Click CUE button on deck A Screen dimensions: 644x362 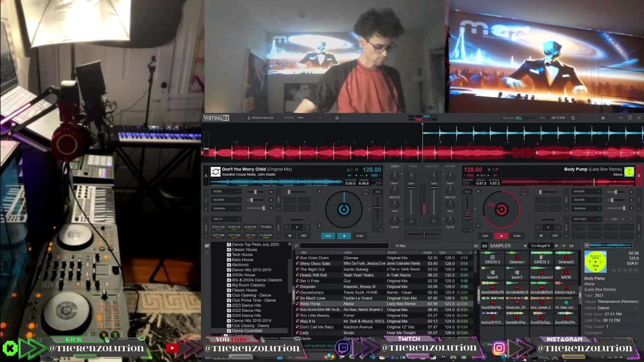click(x=328, y=236)
